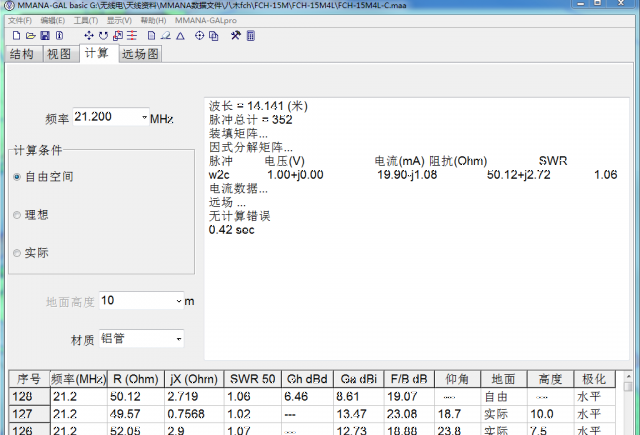640x435 pixels.
Task: Click the 极化 polarization column header
Action: pos(594,379)
